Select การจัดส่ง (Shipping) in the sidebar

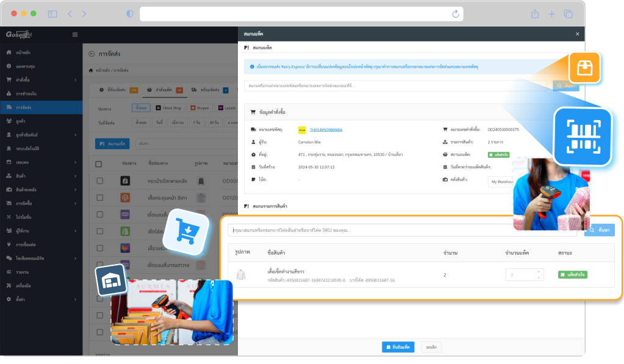pyautogui.click(x=41, y=107)
